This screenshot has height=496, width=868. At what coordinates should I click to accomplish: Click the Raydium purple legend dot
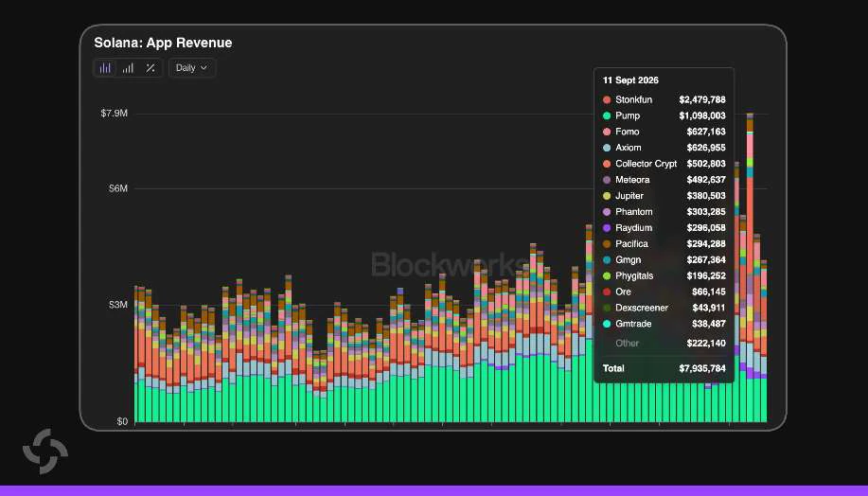[607, 228]
